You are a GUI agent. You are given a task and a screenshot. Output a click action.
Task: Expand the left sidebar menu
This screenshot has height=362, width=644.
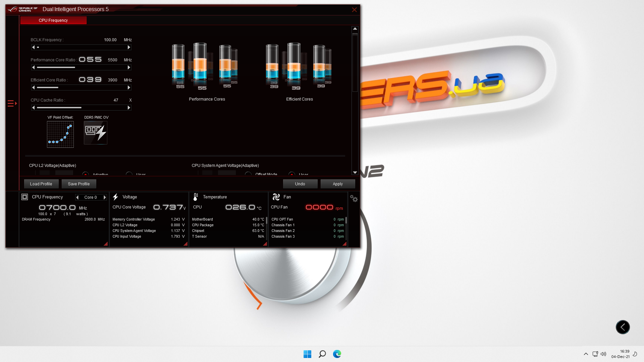pos(12,103)
